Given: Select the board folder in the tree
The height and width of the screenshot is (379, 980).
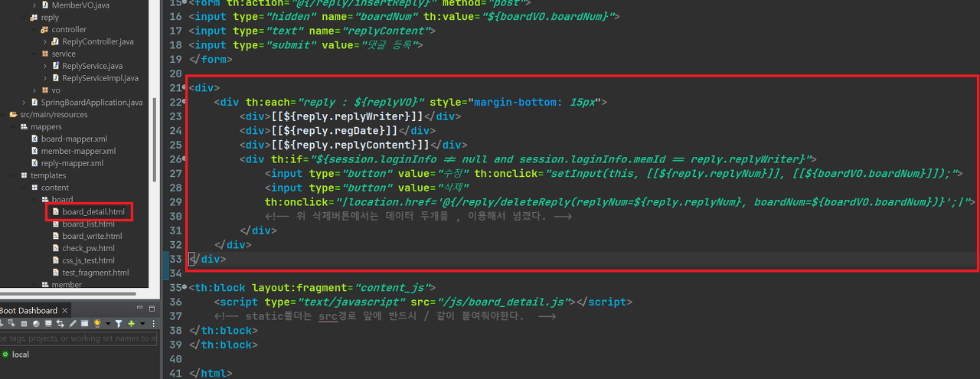Looking at the screenshot, I should pyautogui.click(x=63, y=200).
